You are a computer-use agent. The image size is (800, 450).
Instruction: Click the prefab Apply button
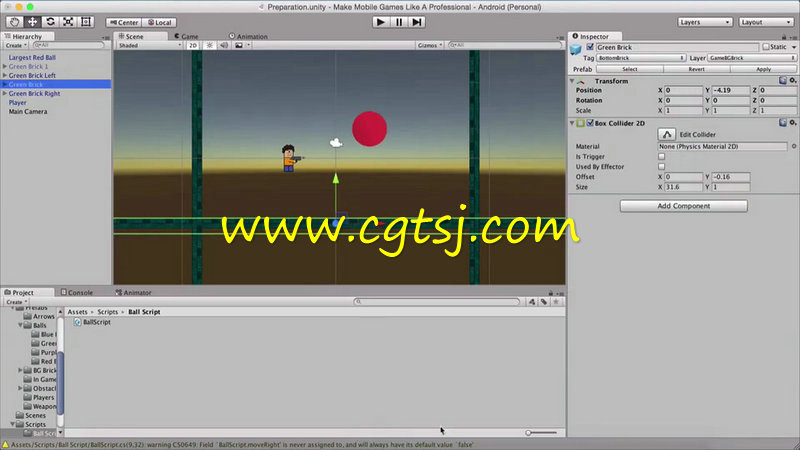pyautogui.click(x=763, y=69)
